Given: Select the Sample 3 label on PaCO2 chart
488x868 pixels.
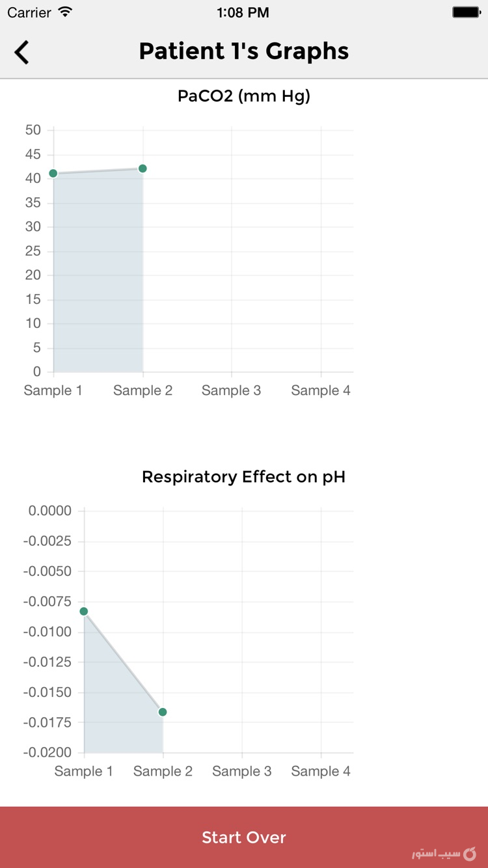Looking at the screenshot, I should 231,390.
